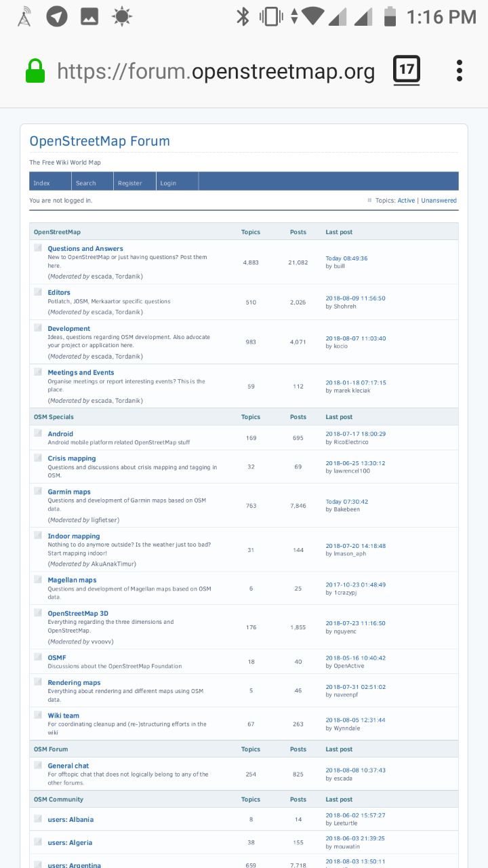Click the forum icon beside Editors
The height and width of the screenshot is (868, 488).
coord(38,292)
